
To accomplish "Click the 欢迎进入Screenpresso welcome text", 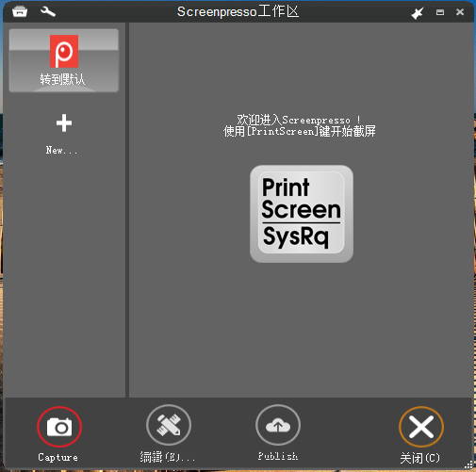I will click(299, 120).
